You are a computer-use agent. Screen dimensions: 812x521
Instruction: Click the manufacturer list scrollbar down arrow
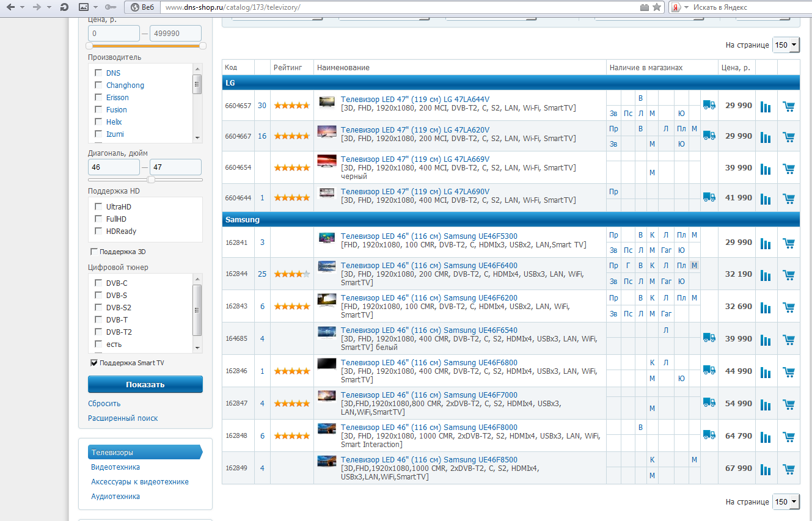pos(197,138)
